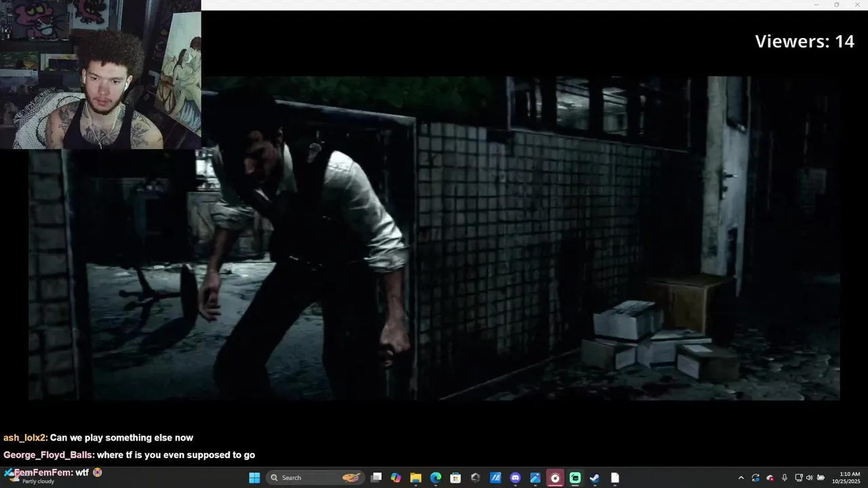
Task: Click the paint palette icon in Search box
Action: (351, 478)
